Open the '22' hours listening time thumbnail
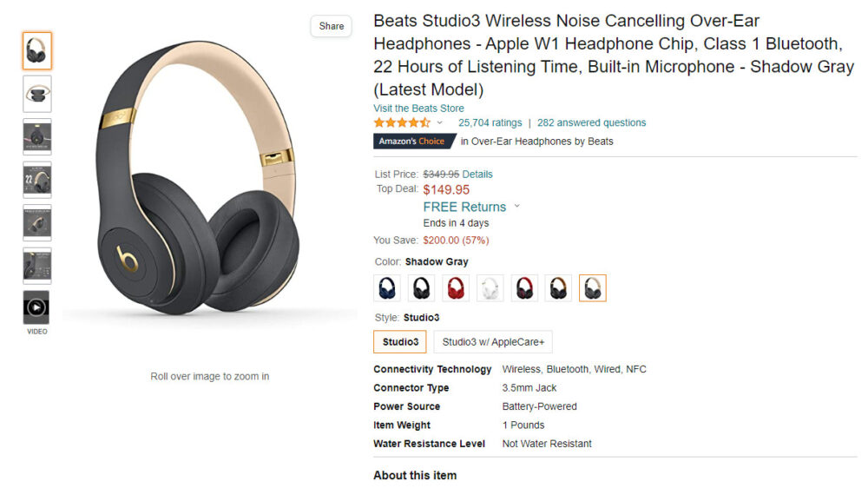The width and height of the screenshot is (868, 488). (37, 180)
